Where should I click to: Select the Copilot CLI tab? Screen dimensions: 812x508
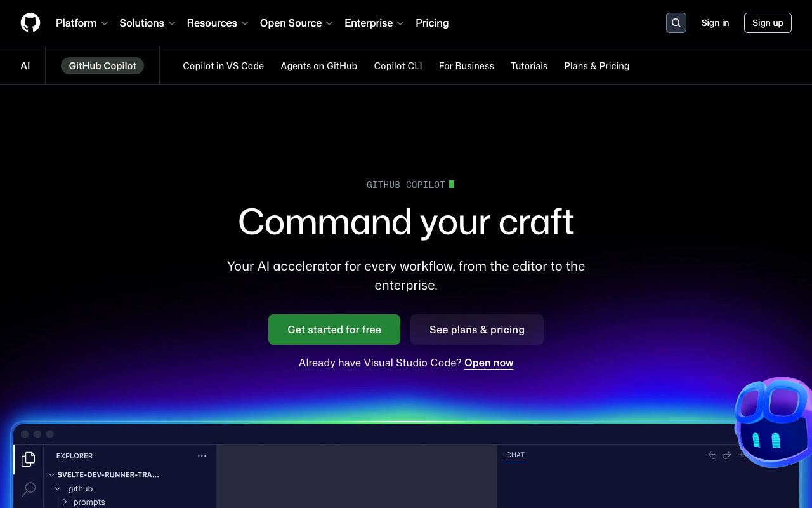click(x=398, y=66)
